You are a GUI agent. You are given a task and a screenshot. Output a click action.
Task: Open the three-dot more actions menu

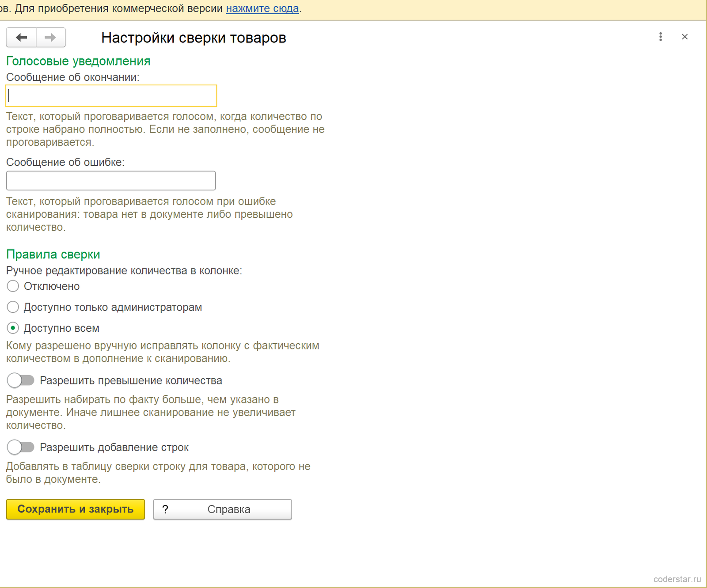pyautogui.click(x=661, y=37)
